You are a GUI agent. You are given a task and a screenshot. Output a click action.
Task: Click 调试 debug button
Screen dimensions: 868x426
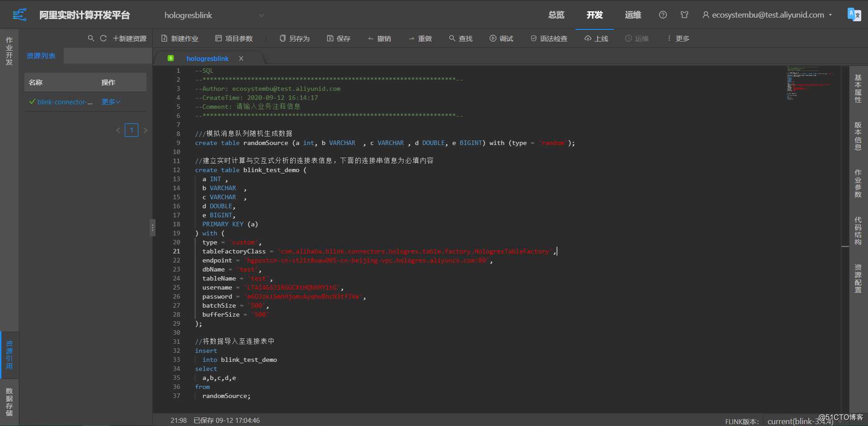pyautogui.click(x=502, y=38)
